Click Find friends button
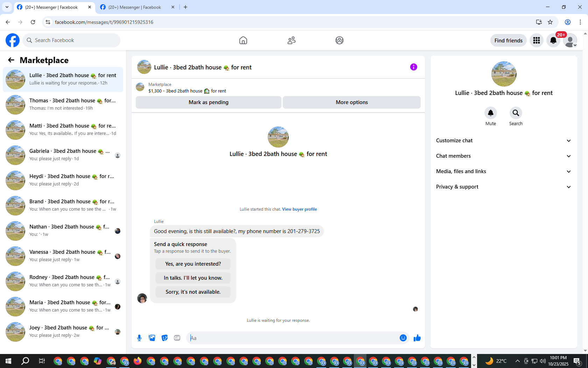Viewport: 588px width, 368px height. [509, 40]
